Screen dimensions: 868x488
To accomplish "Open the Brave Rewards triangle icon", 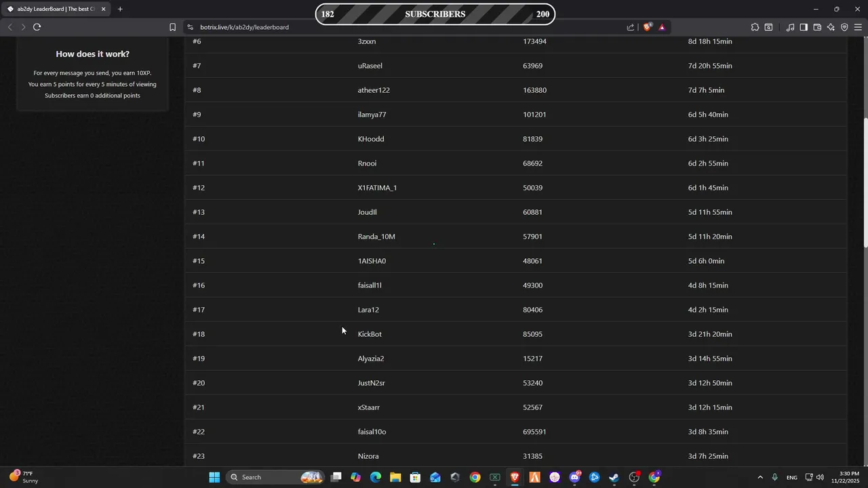I will pyautogui.click(x=662, y=27).
